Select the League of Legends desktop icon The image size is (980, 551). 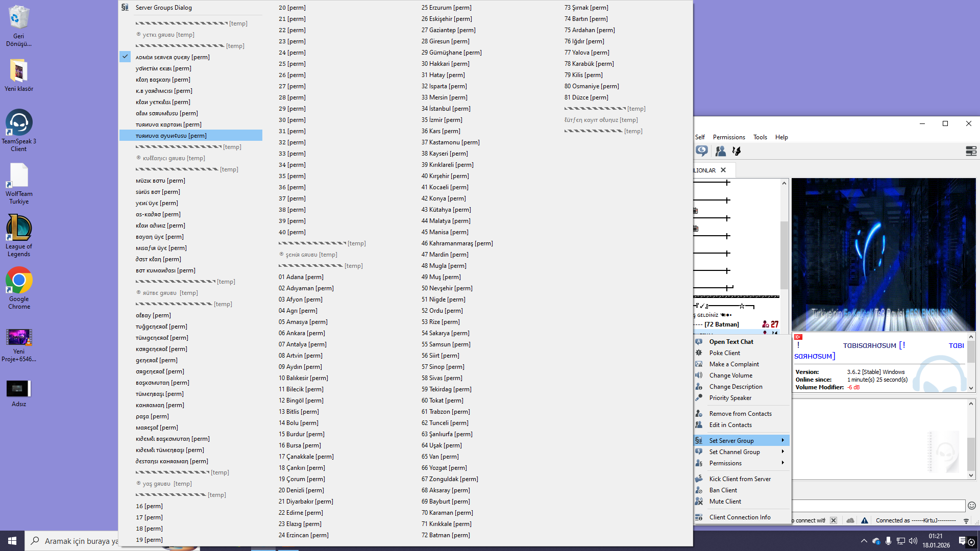(19, 236)
